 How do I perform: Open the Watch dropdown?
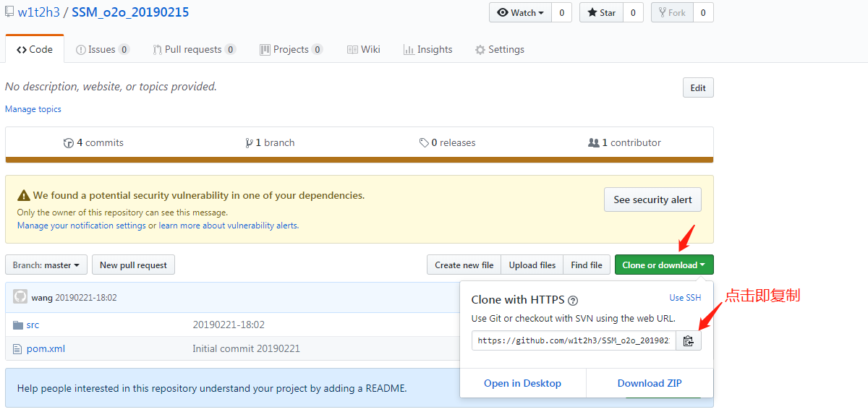520,12
